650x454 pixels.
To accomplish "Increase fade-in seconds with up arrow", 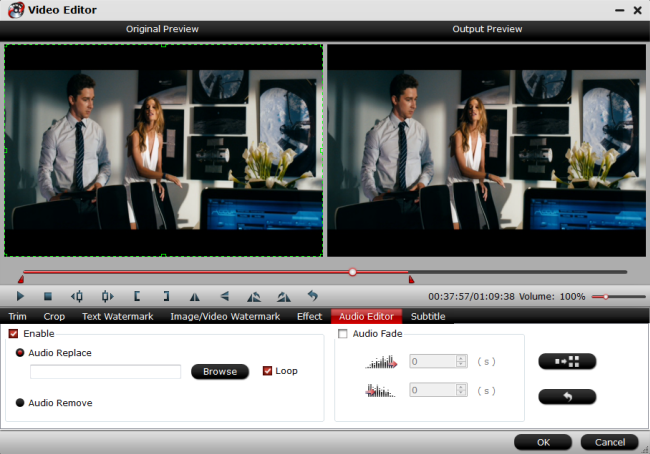I will click(461, 358).
